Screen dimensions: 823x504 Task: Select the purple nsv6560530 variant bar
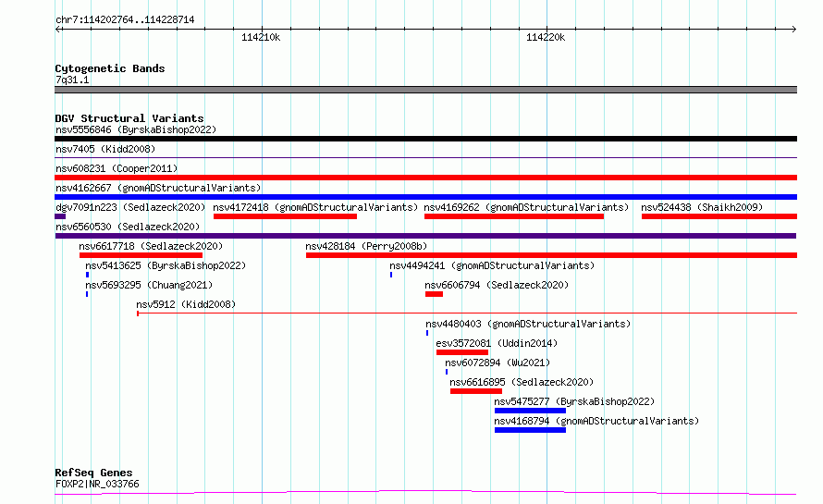[x=425, y=236]
